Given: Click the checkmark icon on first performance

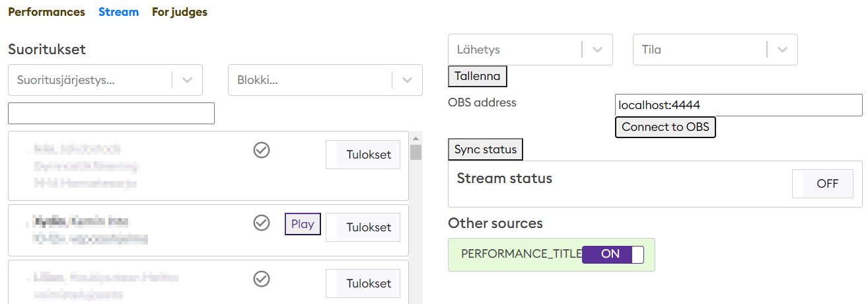Looking at the screenshot, I should 262,151.
